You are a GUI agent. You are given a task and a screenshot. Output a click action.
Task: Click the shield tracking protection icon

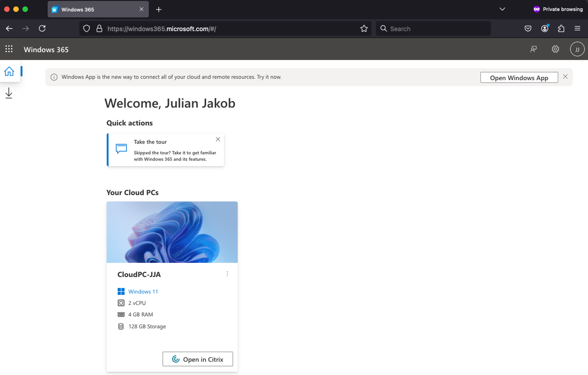click(87, 29)
